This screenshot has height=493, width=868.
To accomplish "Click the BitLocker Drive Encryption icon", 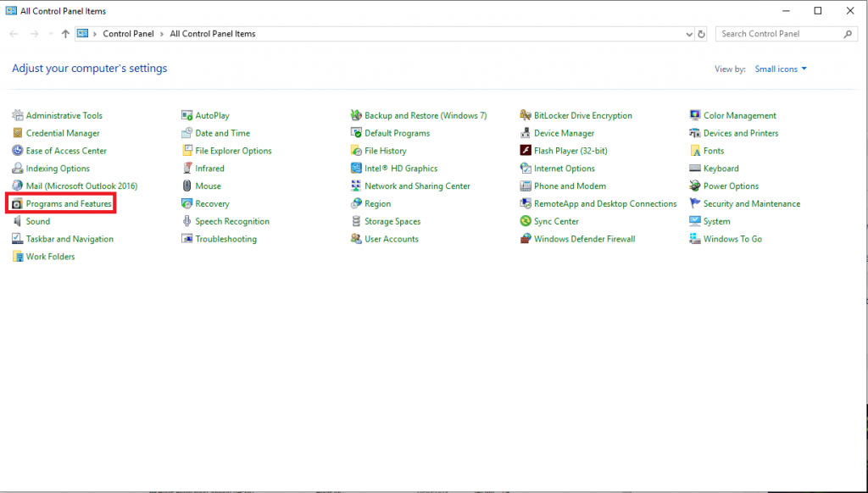I will point(526,116).
